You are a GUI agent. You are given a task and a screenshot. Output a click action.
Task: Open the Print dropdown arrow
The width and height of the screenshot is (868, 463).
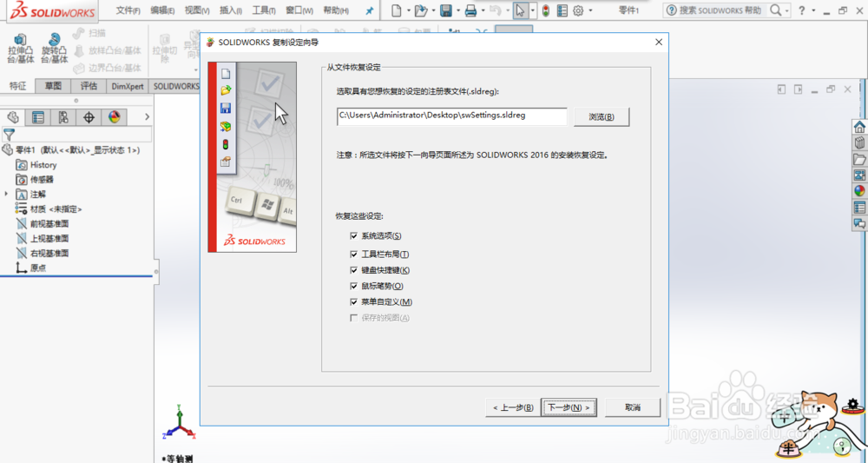pyautogui.click(x=483, y=10)
